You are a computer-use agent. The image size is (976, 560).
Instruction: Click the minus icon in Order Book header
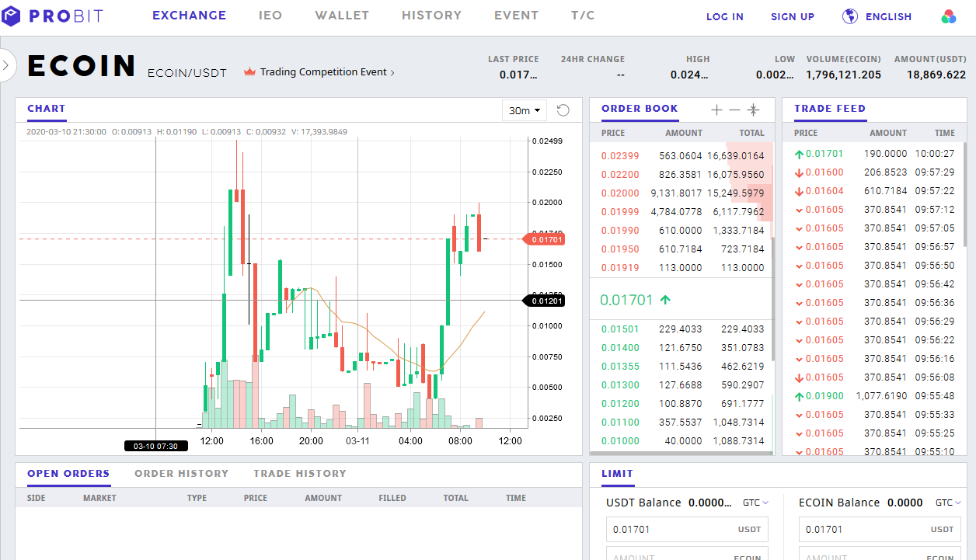point(735,110)
